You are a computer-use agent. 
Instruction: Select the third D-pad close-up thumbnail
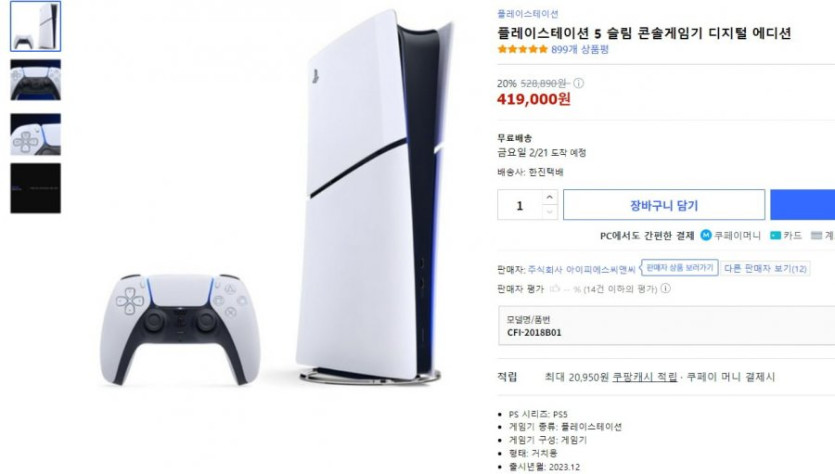(x=36, y=134)
